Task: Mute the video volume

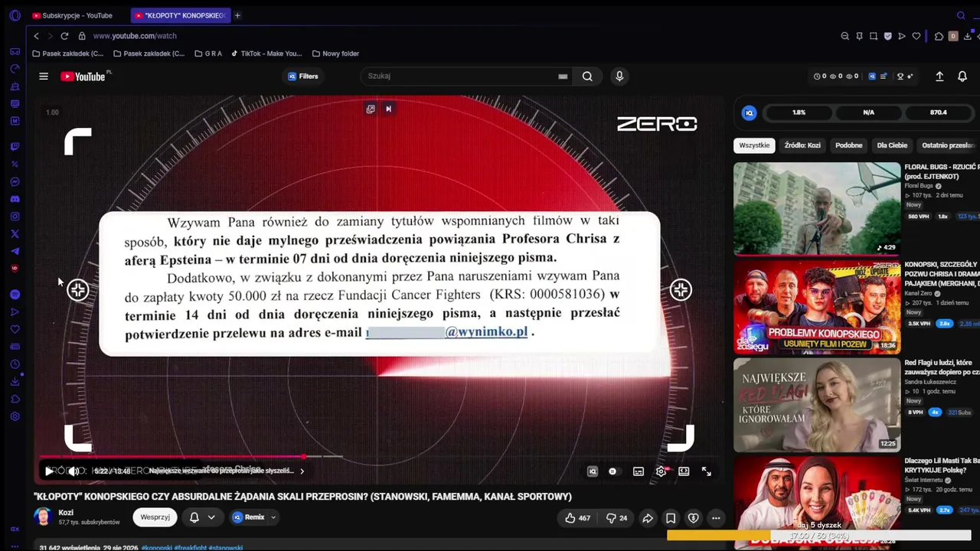Action: [x=73, y=471]
